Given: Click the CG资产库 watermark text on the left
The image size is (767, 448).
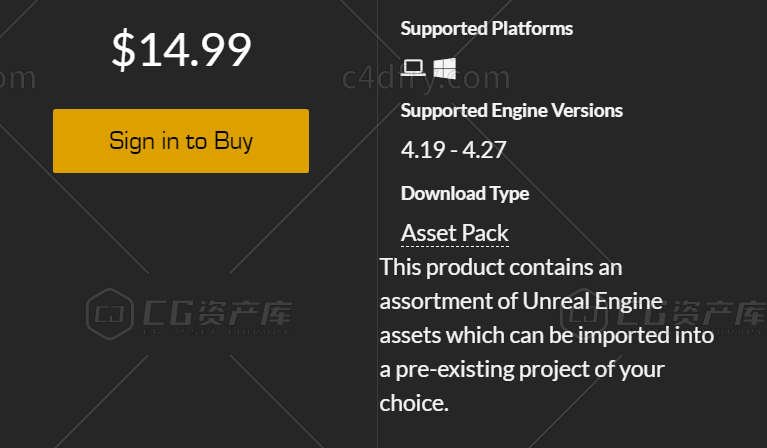Looking at the screenshot, I should [x=218, y=314].
